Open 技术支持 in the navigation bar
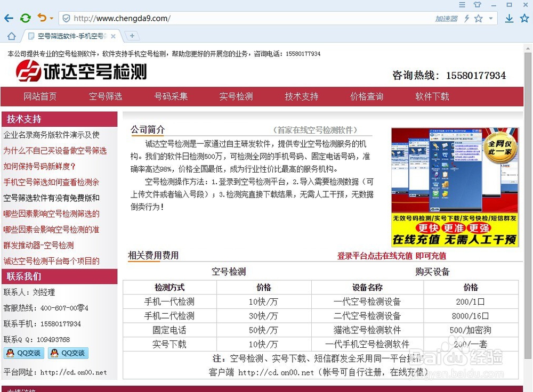This screenshot has height=392, width=533. click(302, 96)
